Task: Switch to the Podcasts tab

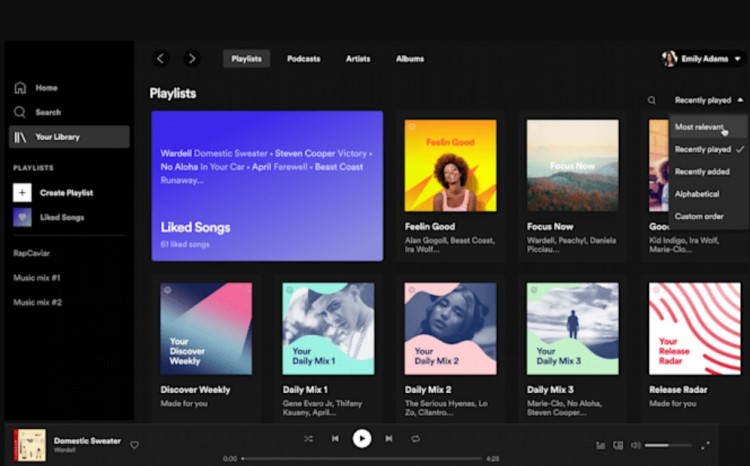Action: click(x=303, y=58)
